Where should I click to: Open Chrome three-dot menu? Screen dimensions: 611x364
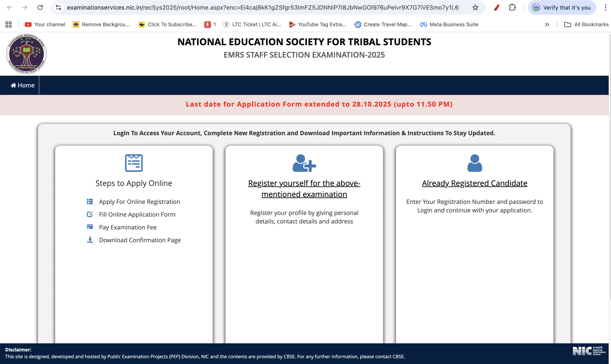(x=605, y=8)
